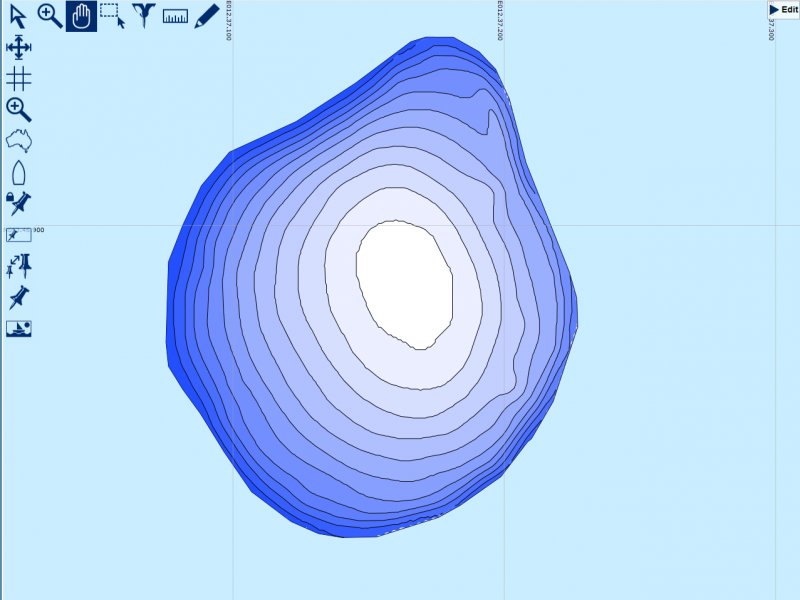Screen dimensions: 800x600
Task: Pick the dashed rectangle selection tool
Action: 113,16
